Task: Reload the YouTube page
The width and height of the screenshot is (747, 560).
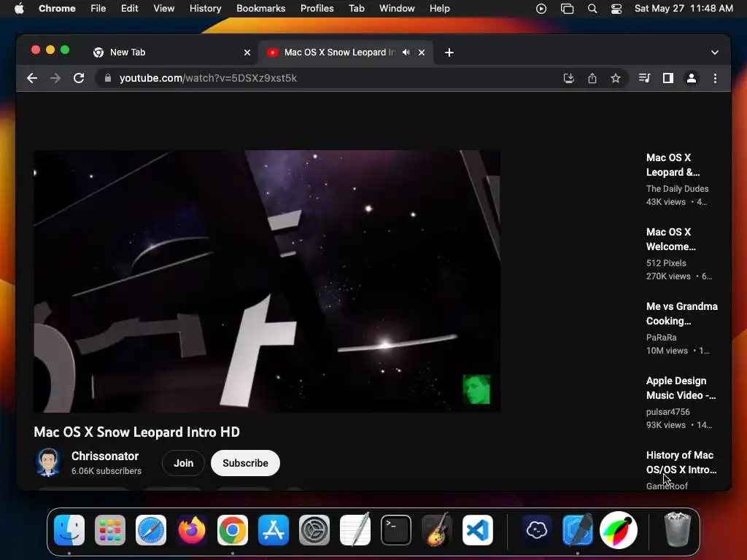Action: click(x=79, y=78)
